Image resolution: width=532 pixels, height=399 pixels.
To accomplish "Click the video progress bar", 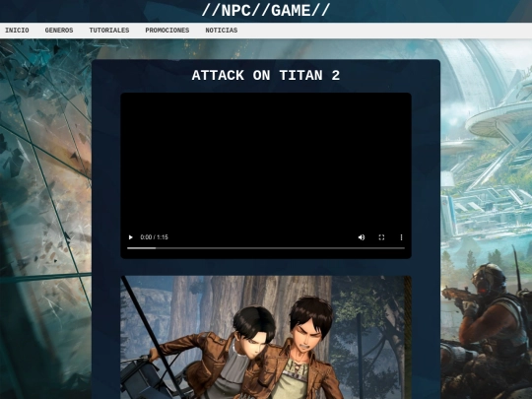I will (266, 248).
